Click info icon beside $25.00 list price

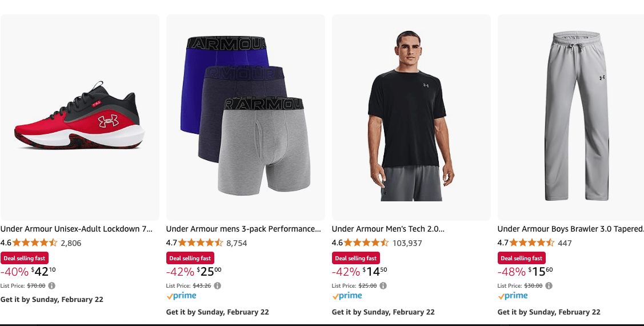coord(383,285)
